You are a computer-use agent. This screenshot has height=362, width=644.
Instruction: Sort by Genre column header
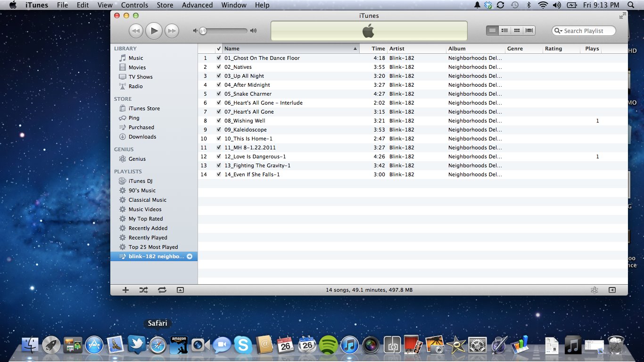[524, 49]
